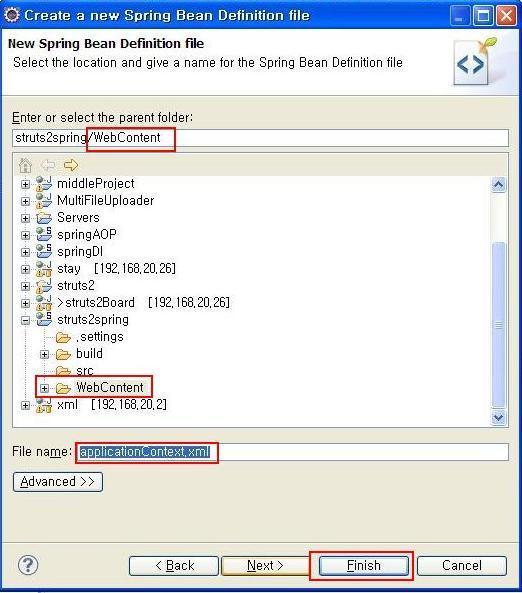Select the struts2 project icon

[44, 286]
